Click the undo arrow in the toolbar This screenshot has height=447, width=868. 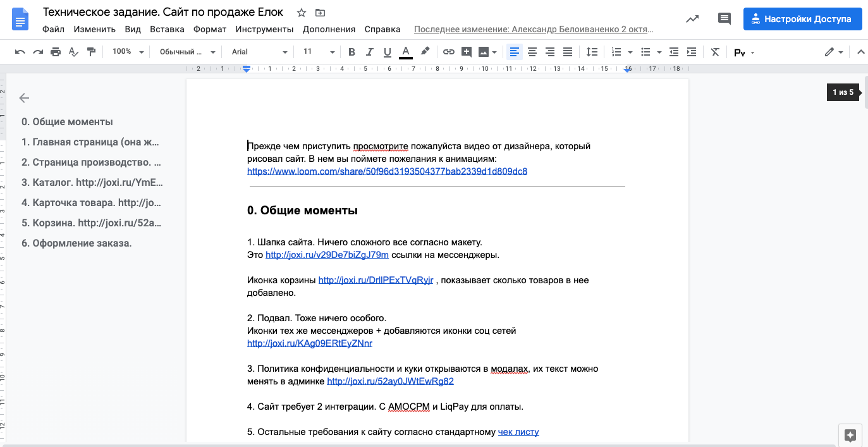pyautogui.click(x=20, y=52)
